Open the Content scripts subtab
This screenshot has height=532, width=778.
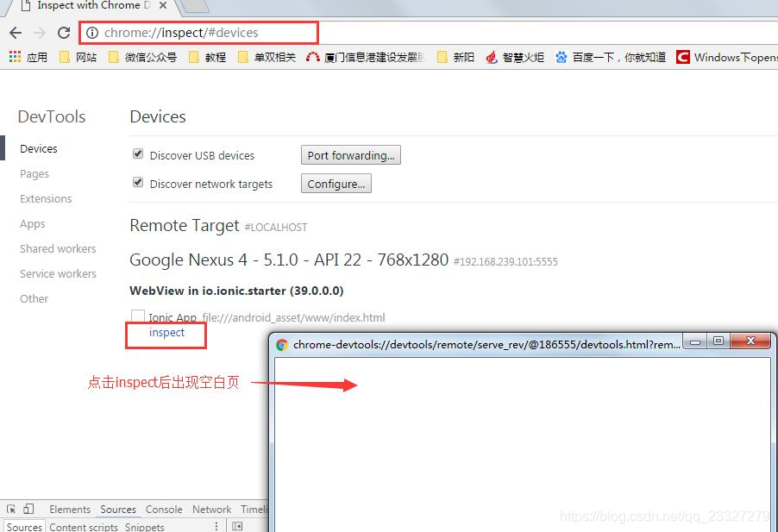[x=84, y=527]
